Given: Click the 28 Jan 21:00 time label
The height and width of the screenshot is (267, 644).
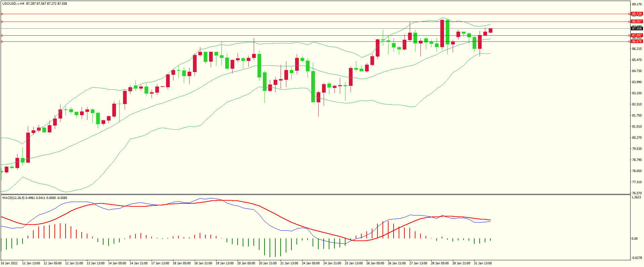Looking at the screenshot, I should pyautogui.click(x=461, y=263).
